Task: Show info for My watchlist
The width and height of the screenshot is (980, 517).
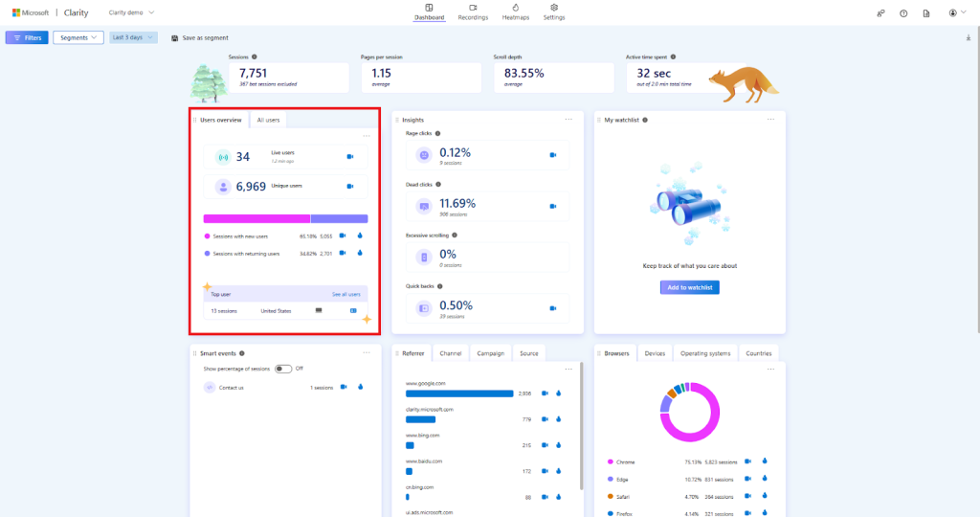Action: point(645,120)
